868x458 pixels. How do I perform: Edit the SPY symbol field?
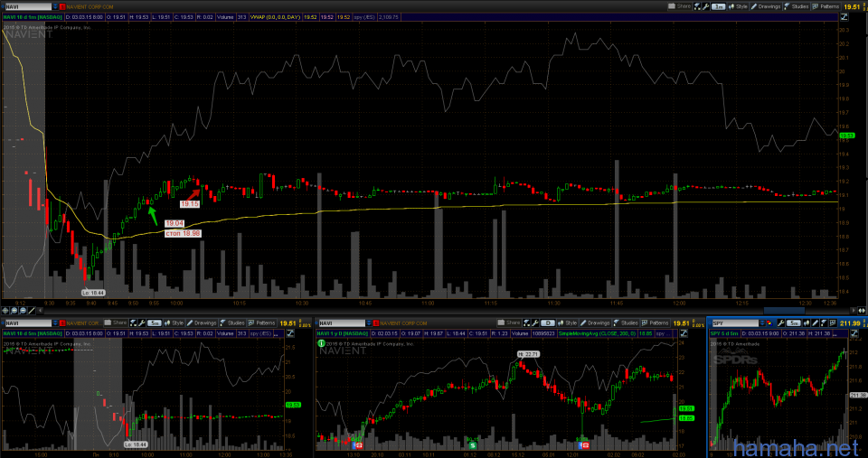(736, 323)
